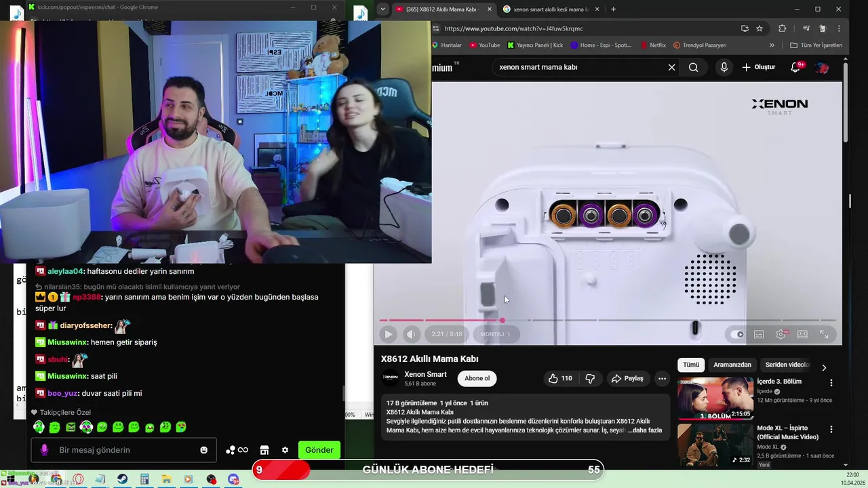Screen dimensions: 868x488
Task: Open a new Chrome tab
Action: [613, 9]
